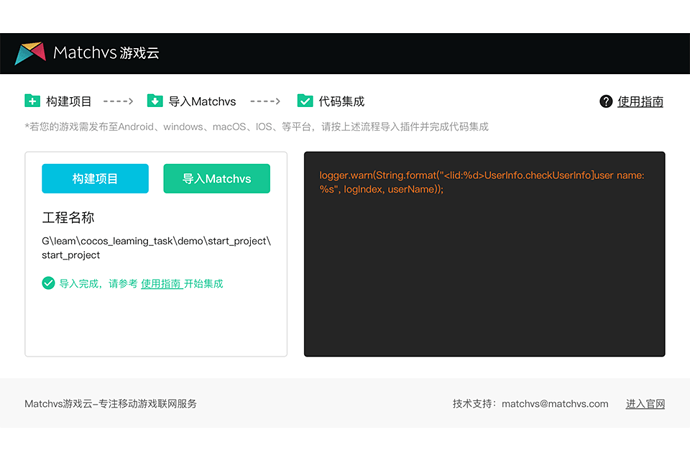Image resolution: width=690 pixels, height=460 pixels.
Task: Open 使用指南 link in import-complete message
Action: point(161,283)
